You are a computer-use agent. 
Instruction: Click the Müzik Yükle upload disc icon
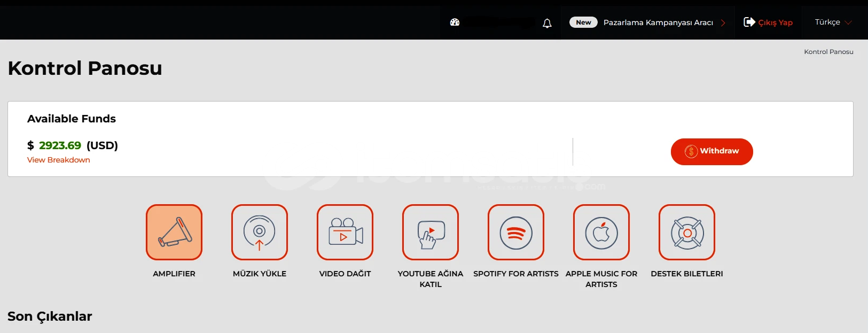click(260, 233)
